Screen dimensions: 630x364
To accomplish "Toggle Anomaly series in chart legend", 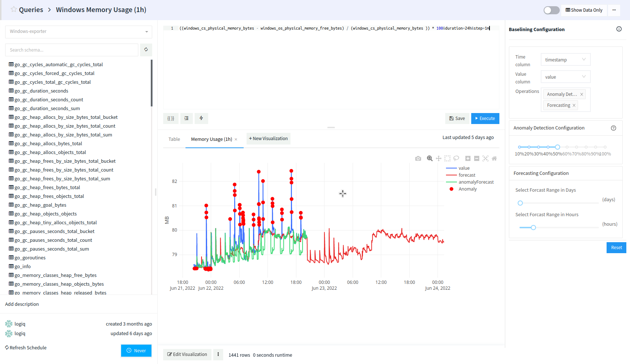I will pos(467,189).
